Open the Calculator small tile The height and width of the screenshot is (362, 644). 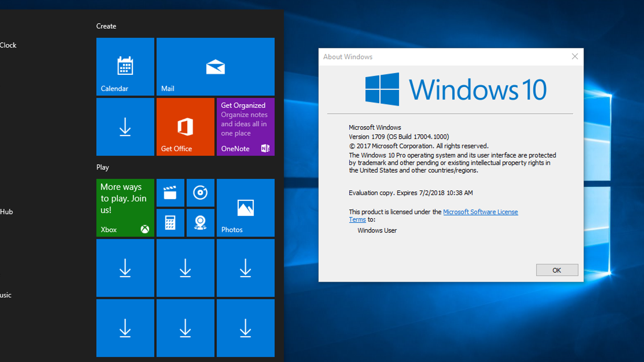coord(170,222)
